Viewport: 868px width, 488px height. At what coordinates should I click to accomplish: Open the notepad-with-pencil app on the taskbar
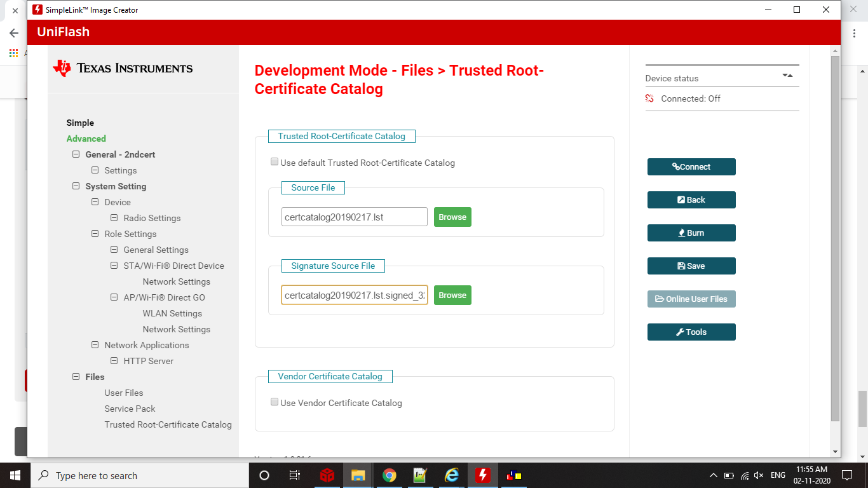420,475
